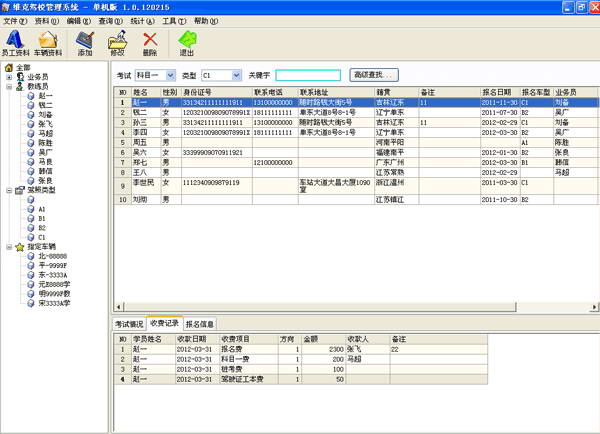
Task: Collapse the 教练员 tree node
Action: point(9,86)
